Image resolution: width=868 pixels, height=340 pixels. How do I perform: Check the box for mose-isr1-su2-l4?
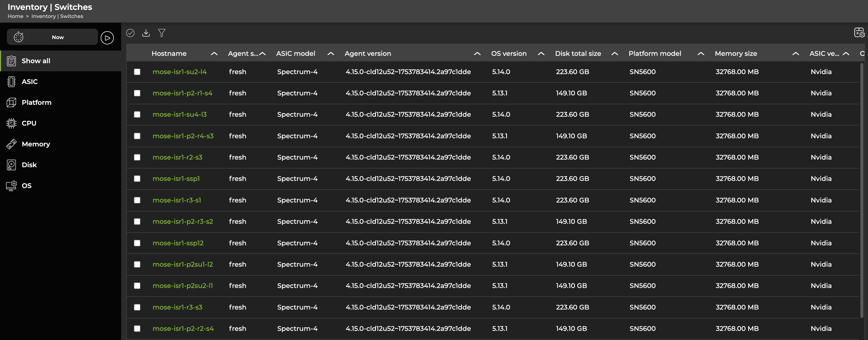click(137, 72)
